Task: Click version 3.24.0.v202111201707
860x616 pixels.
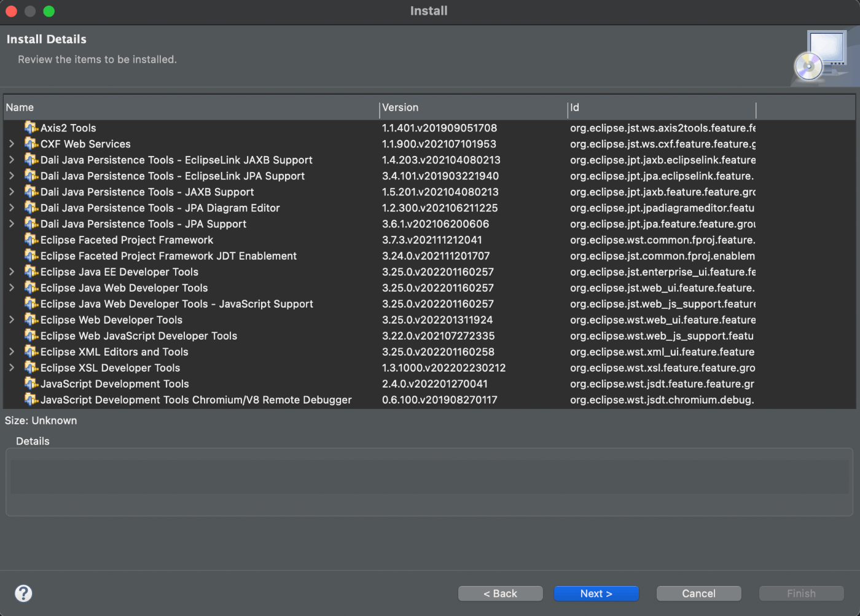Action: coord(436,255)
